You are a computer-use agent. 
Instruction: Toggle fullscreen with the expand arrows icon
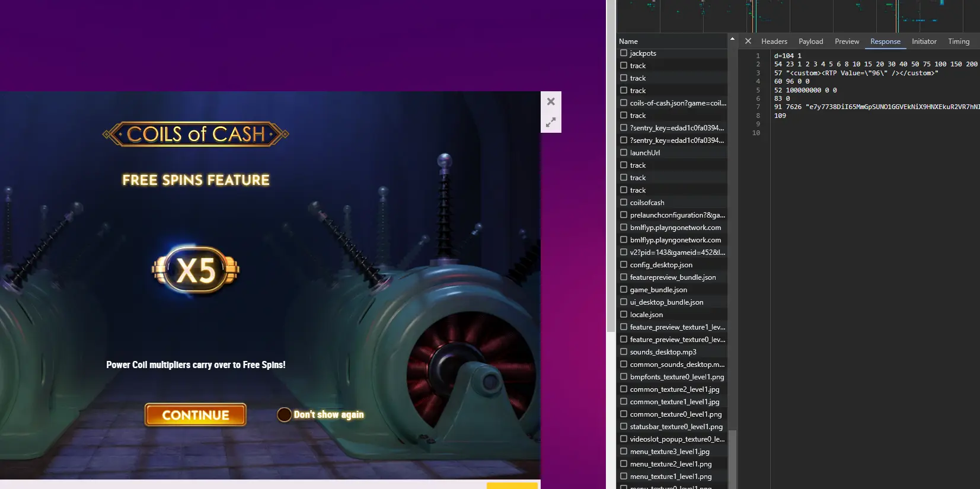[x=551, y=122]
